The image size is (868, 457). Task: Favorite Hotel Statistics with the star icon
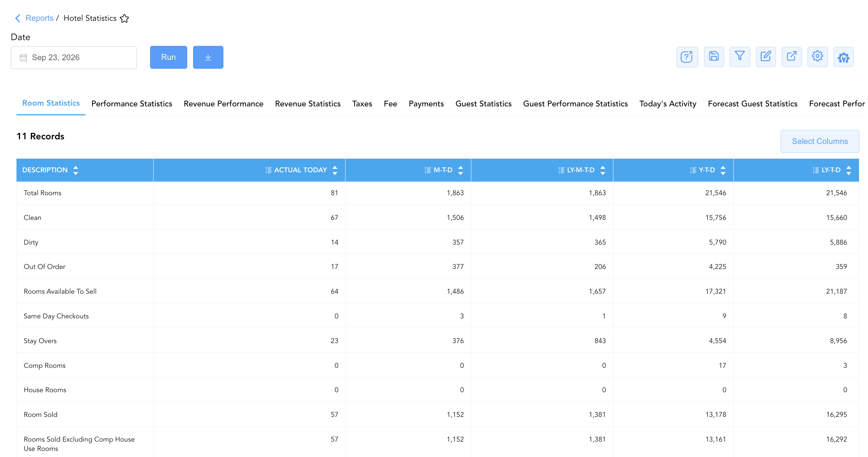124,18
